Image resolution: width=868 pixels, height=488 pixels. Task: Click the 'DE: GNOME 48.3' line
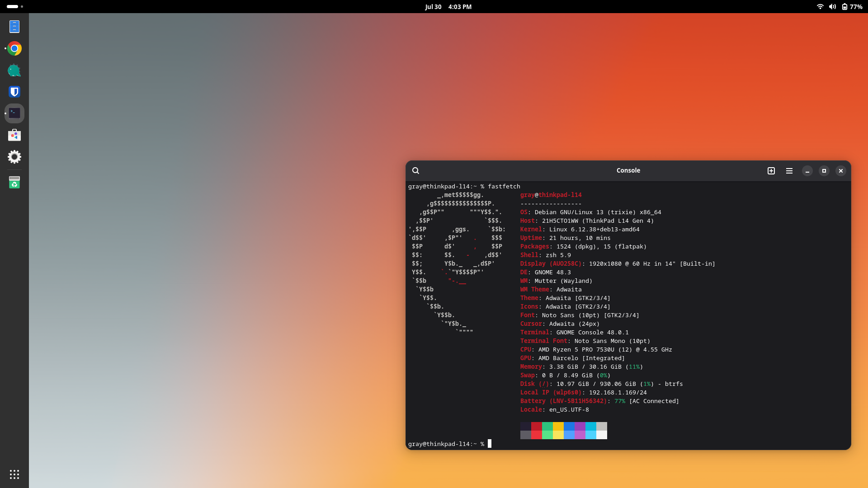[x=545, y=272]
